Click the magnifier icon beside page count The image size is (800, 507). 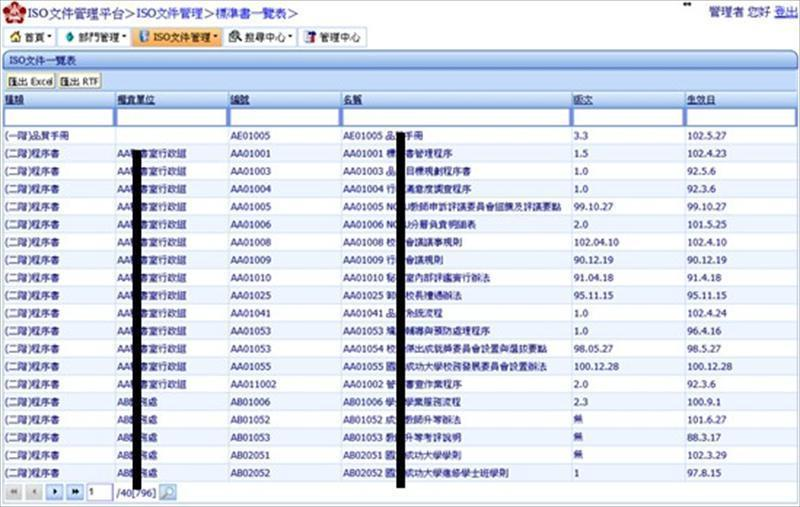[x=168, y=493]
